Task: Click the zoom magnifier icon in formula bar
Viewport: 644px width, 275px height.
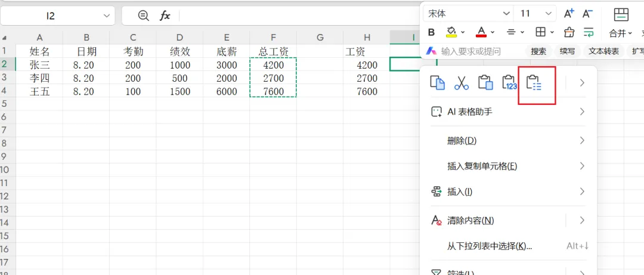Action: click(143, 16)
